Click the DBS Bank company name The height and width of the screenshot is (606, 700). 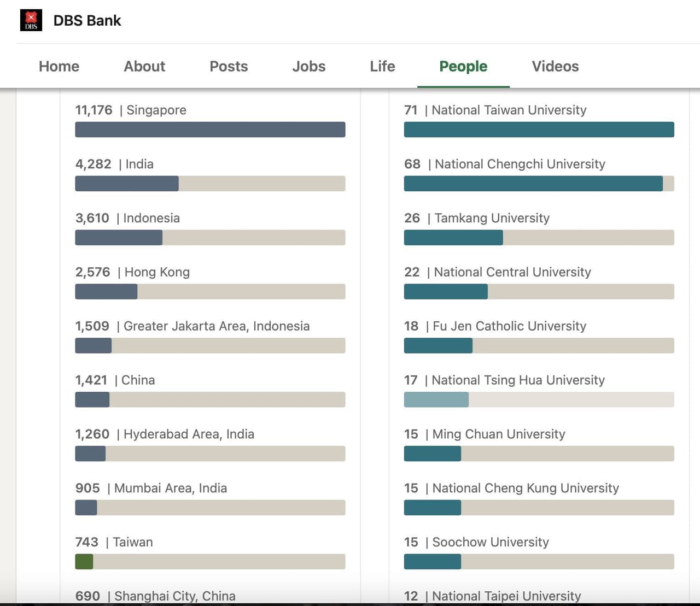[87, 21]
